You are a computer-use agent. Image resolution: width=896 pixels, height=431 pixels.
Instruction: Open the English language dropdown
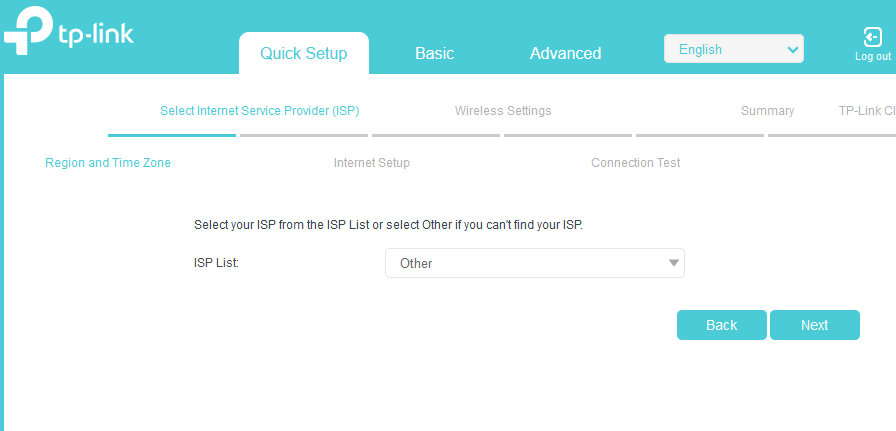[x=733, y=49]
